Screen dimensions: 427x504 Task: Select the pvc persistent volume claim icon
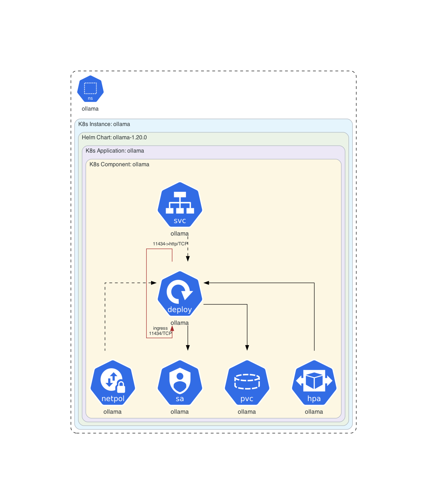pyautogui.click(x=247, y=383)
